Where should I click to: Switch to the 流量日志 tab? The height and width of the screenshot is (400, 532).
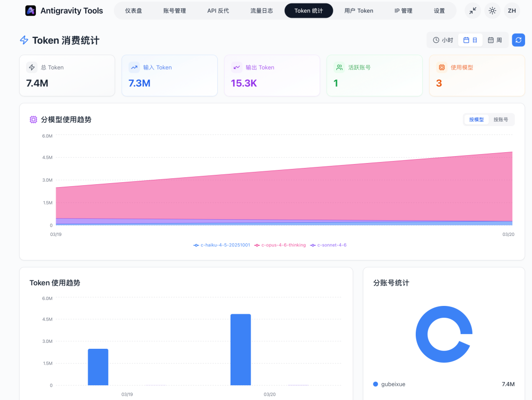tap(262, 10)
